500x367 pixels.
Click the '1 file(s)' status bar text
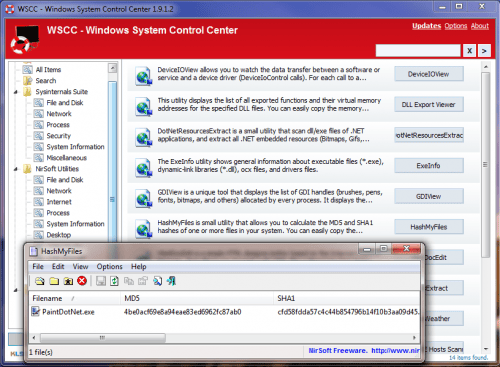pos(41,352)
